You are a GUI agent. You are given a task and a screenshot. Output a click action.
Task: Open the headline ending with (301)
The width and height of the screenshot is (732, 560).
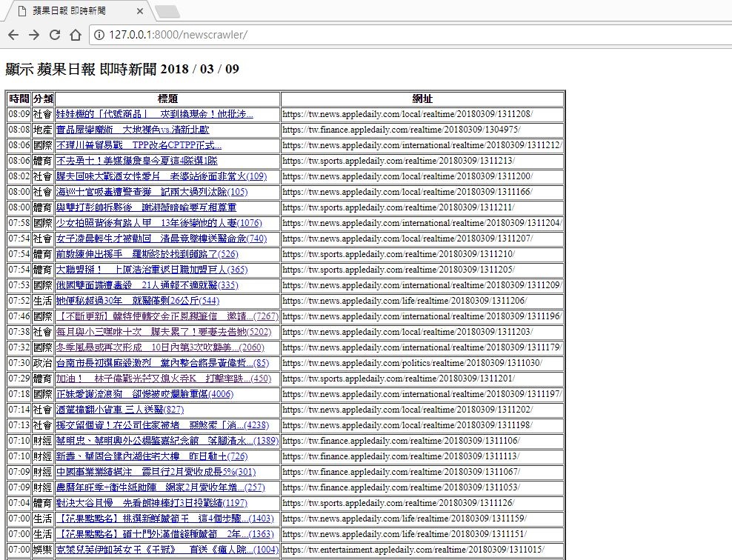156,472
